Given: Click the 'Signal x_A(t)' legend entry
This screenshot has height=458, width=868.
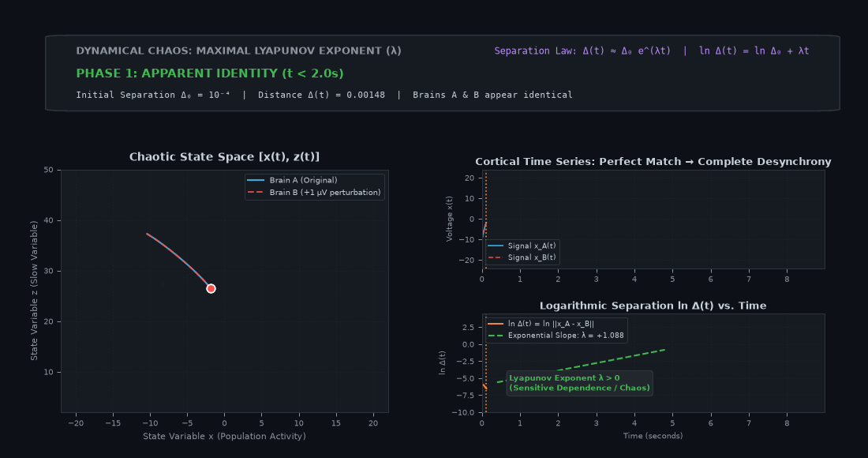Looking at the screenshot, I should pos(522,246).
